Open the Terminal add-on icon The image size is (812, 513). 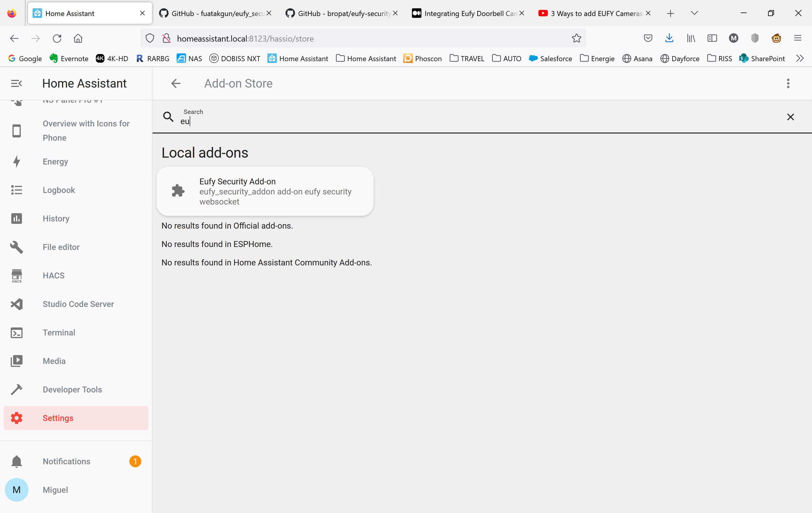17,332
